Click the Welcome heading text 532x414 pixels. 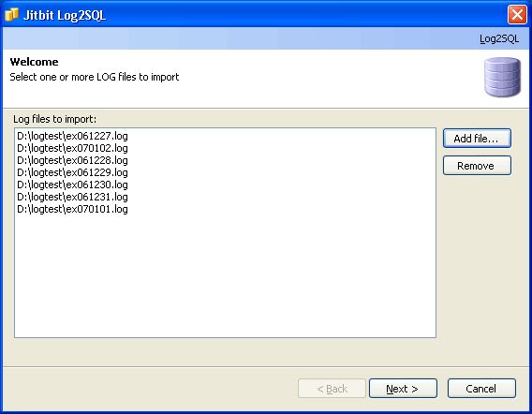coord(34,62)
